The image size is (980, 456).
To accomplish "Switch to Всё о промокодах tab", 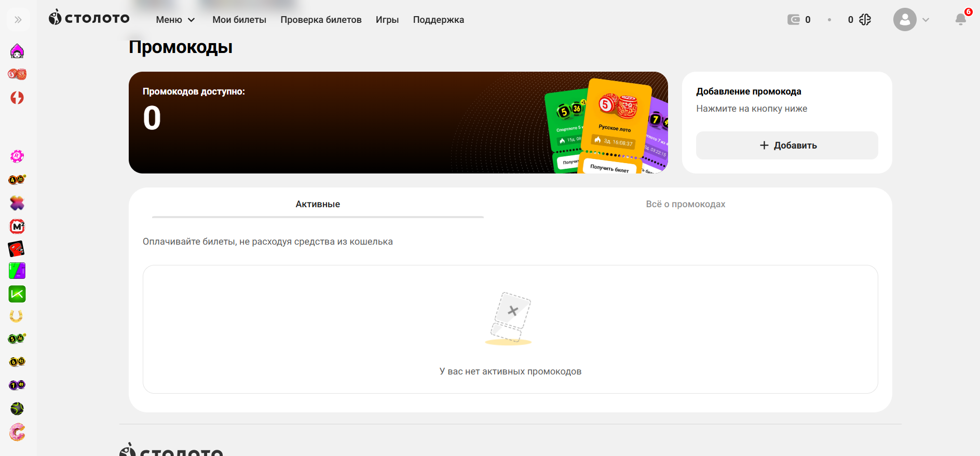I will point(685,204).
